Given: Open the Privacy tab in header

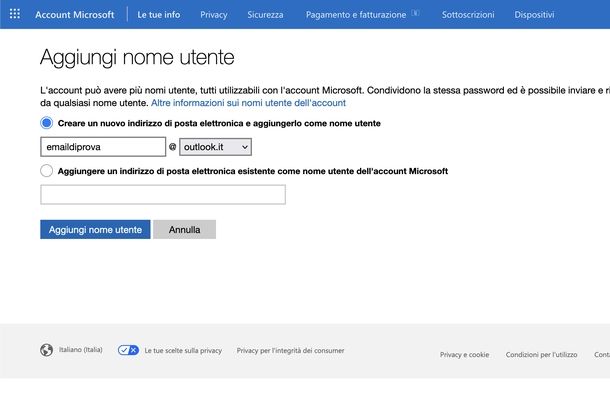Looking at the screenshot, I should pyautogui.click(x=214, y=15).
